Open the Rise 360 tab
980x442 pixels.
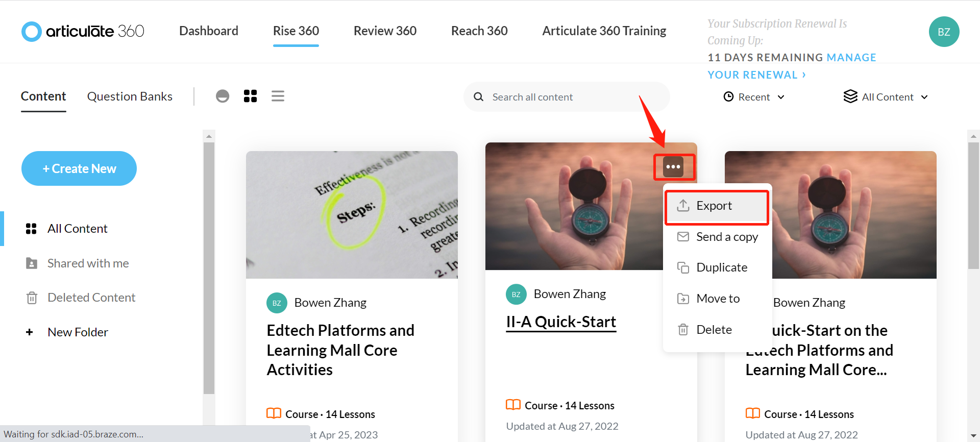point(296,31)
